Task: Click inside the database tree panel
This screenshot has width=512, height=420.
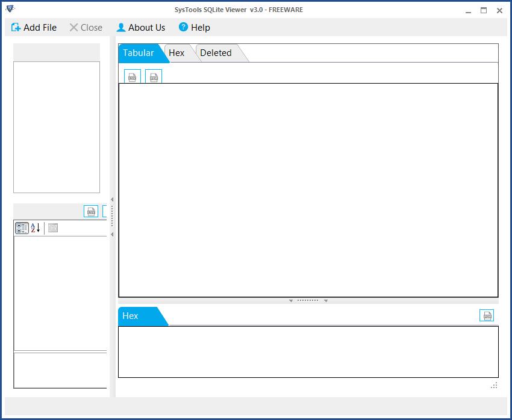Action: (x=57, y=127)
